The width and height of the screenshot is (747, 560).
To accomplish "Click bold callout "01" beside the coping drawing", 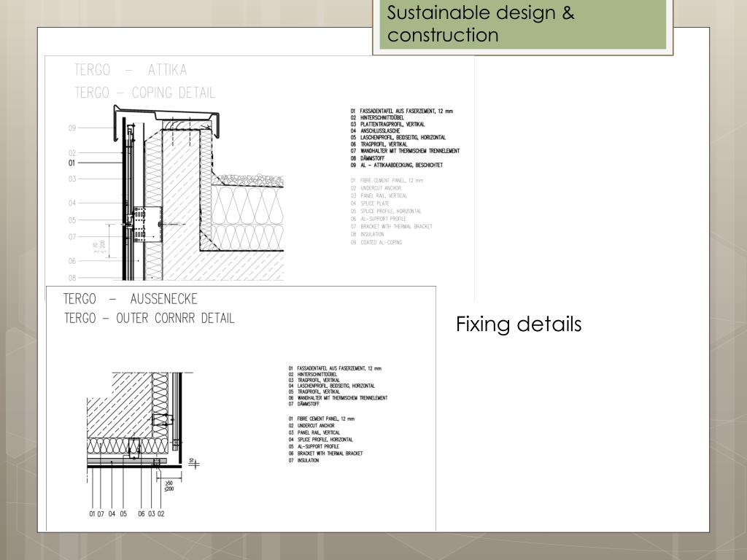I will (x=72, y=163).
